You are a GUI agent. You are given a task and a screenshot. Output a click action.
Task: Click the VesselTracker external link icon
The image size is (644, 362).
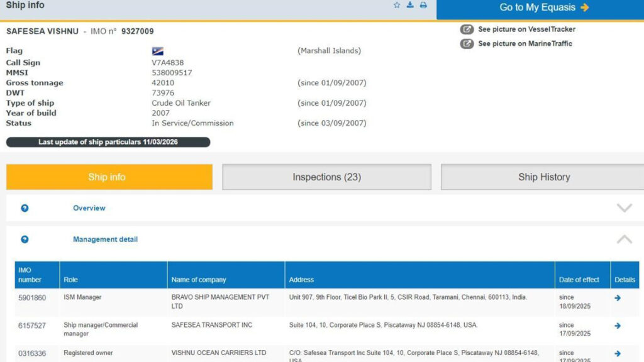[x=467, y=29]
